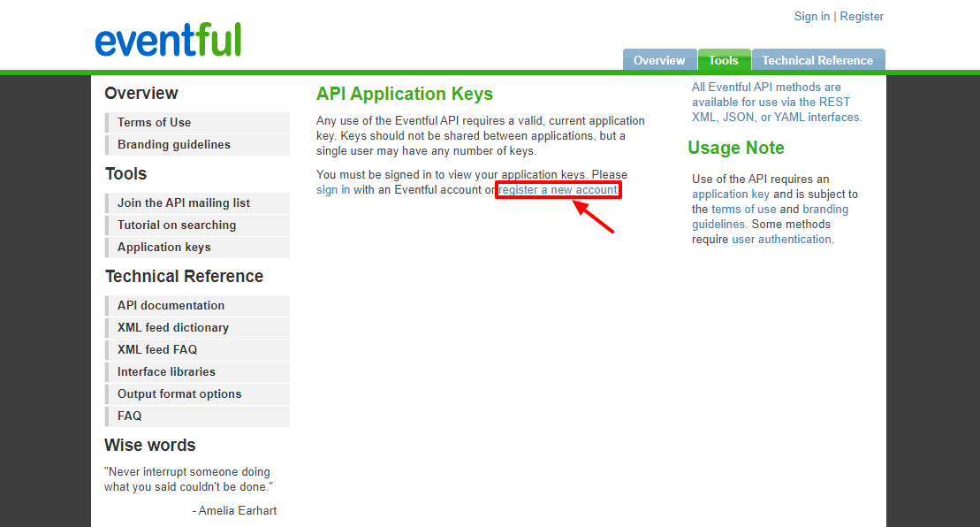Click 'sign in' link in body paragraph
Screen dimensions: 980x527
tap(333, 189)
